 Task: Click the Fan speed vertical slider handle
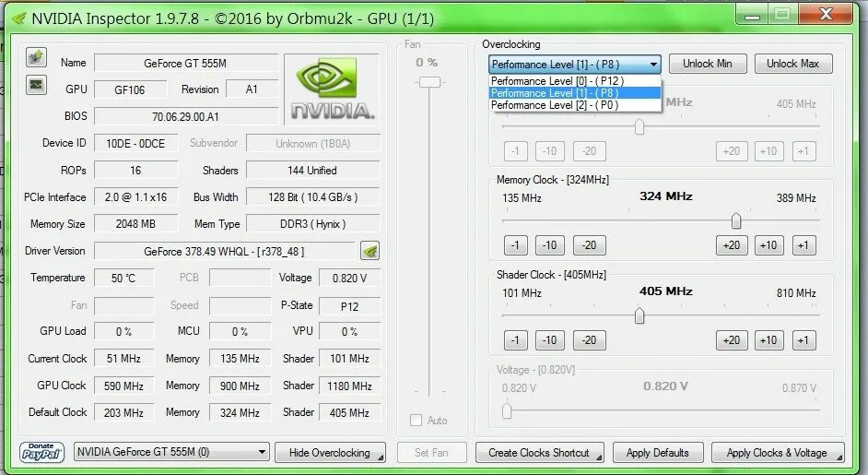click(429, 83)
